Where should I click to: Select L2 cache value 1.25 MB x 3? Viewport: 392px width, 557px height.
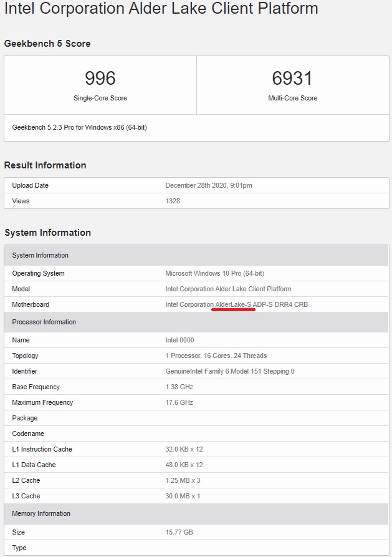(x=183, y=481)
